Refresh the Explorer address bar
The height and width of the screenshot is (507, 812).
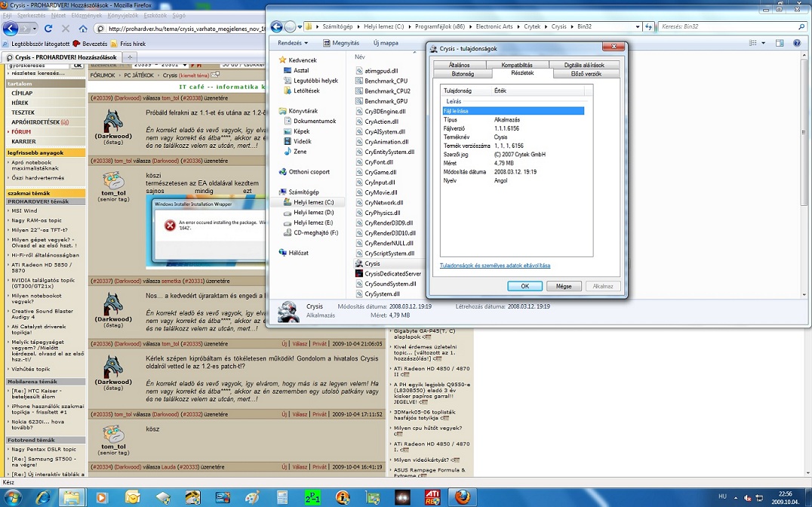point(649,26)
